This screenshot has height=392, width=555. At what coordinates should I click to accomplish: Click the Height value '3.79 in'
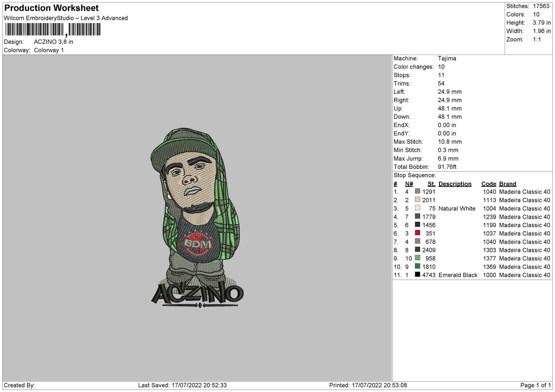click(x=542, y=23)
